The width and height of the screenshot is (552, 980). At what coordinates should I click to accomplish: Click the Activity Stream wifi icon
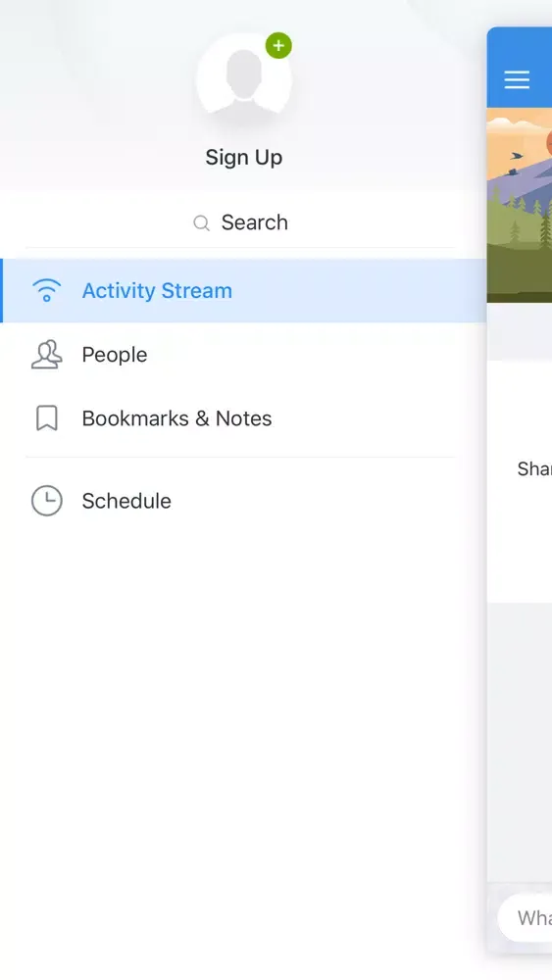tap(47, 291)
